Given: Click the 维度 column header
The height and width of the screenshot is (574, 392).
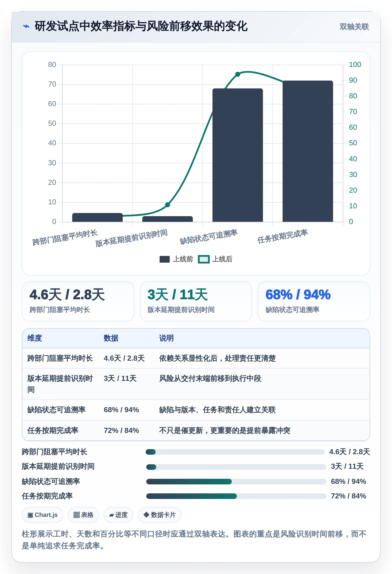Looking at the screenshot, I should [x=35, y=338].
